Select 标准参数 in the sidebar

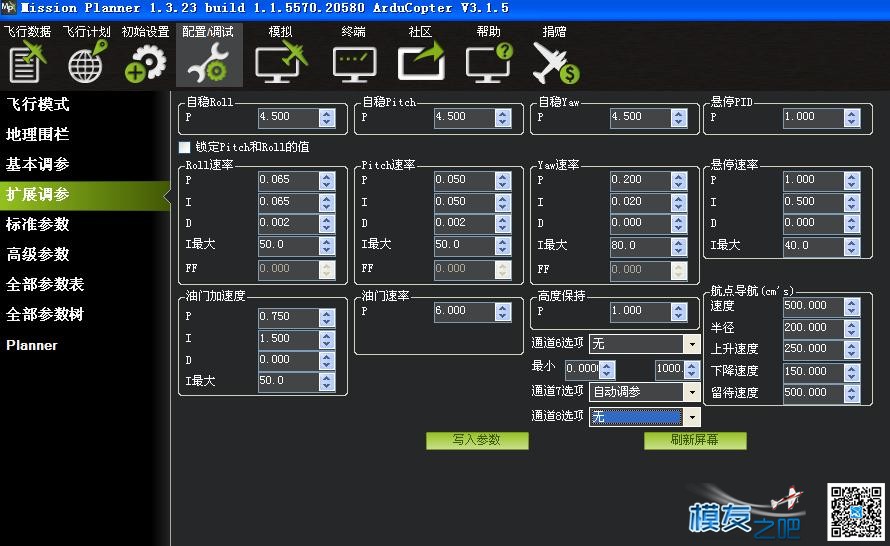pos(37,225)
